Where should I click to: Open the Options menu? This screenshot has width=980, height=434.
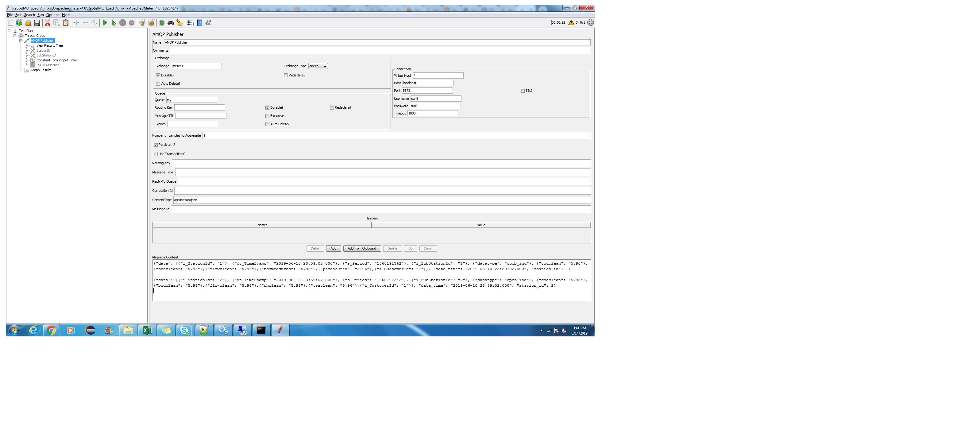[x=53, y=15]
